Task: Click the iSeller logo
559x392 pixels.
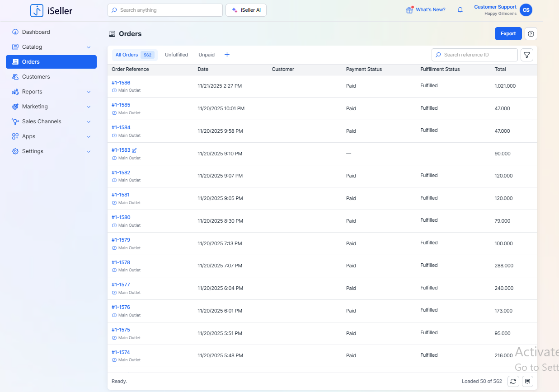Action: (51, 10)
